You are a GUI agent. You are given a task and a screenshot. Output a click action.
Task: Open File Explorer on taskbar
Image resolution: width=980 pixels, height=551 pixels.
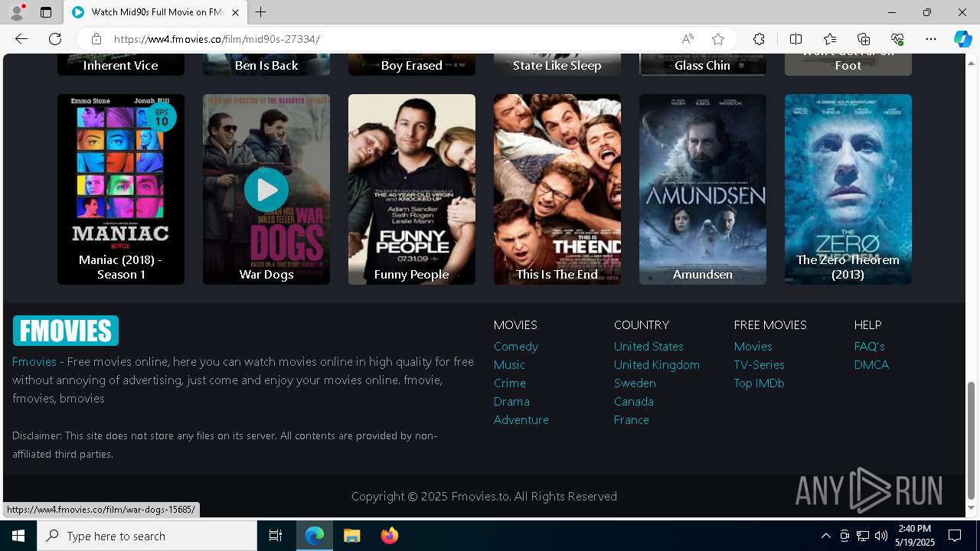click(x=352, y=536)
